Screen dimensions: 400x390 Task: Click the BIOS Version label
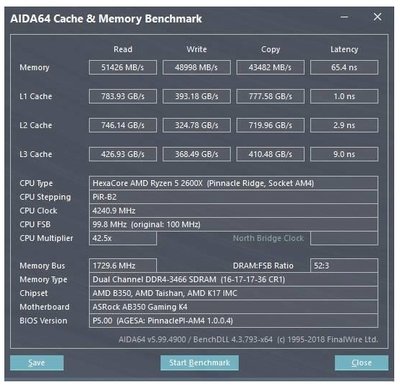[43, 321]
